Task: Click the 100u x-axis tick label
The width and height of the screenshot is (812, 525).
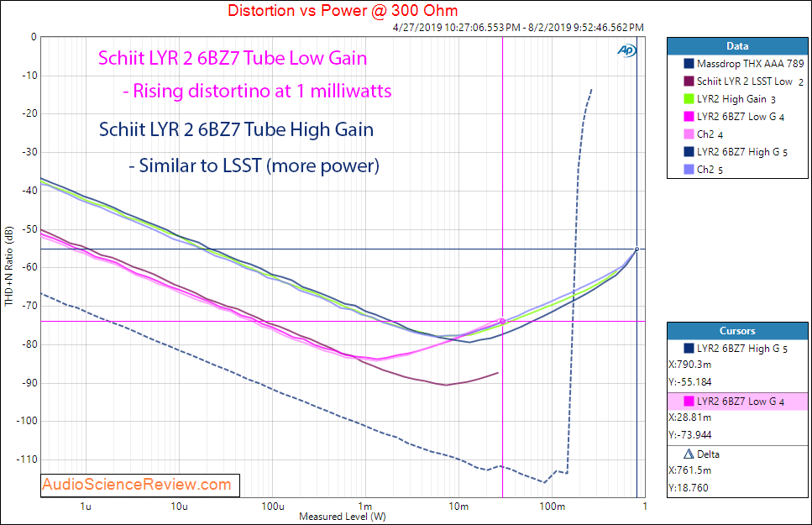Action: point(272,507)
